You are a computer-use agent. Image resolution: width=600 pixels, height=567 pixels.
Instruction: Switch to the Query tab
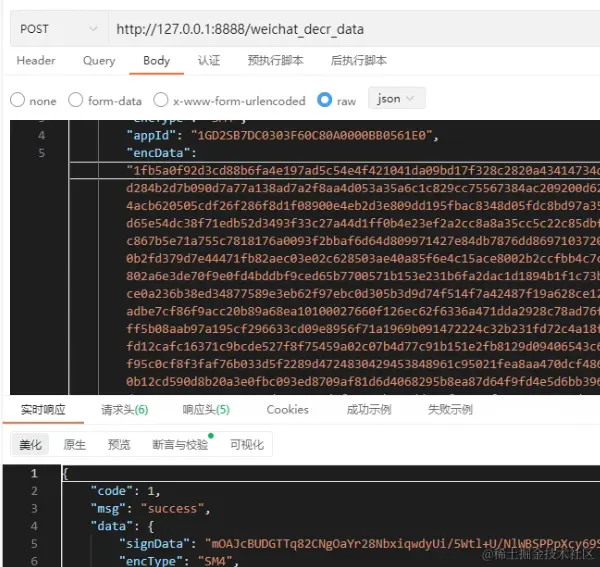tap(99, 60)
